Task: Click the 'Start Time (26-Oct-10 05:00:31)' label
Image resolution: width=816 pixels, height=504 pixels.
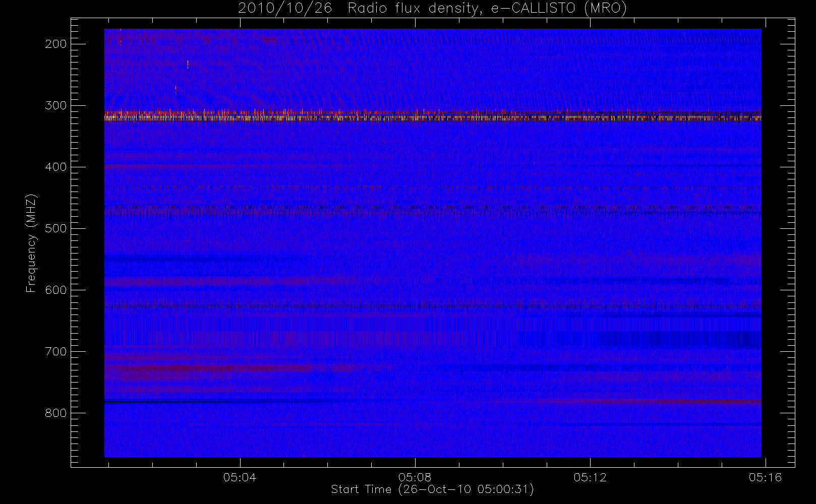Action: coord(432,489)
